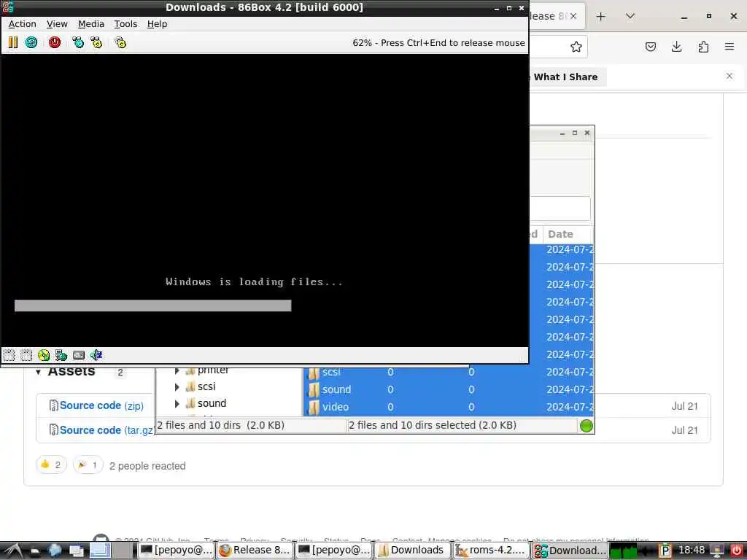Dismiss the What I Share notification bar
The image size is (747, 560).
coord(729,76)
